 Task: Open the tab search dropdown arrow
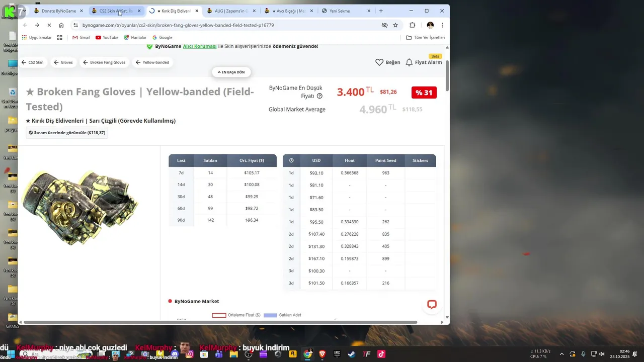24,11
